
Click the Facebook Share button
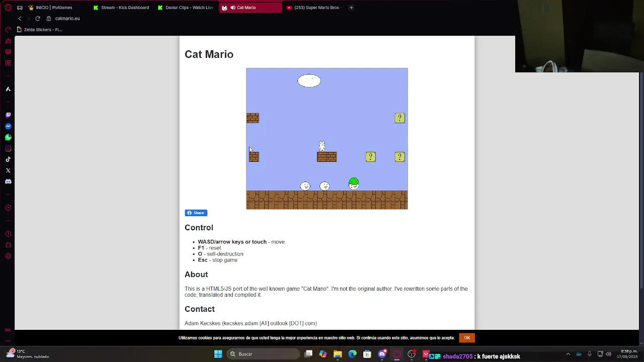196,213
